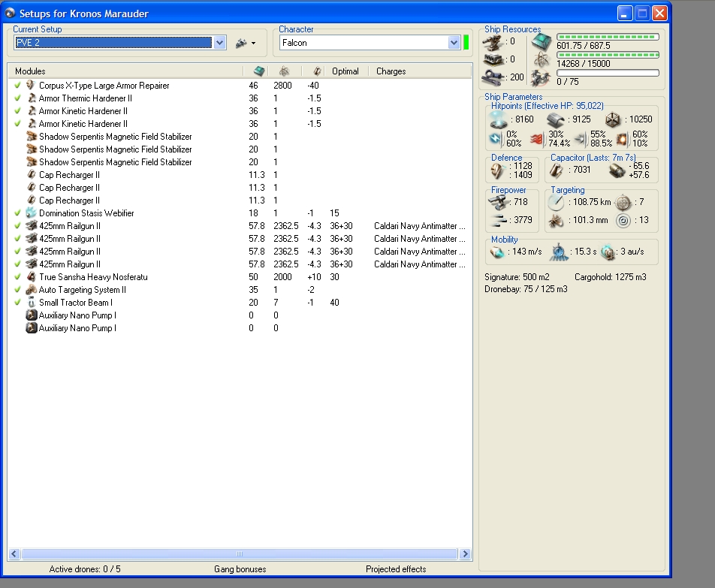This screenshot has height=588, width=715.
Task: Open the Current Setup dropdown
Action: [219, 44]
